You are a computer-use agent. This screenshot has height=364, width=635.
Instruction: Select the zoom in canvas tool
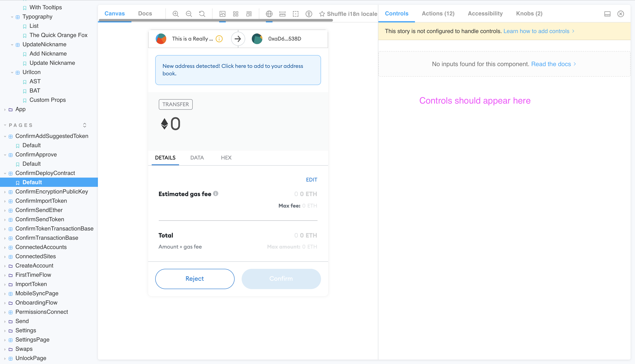click(x=175, y=14)
